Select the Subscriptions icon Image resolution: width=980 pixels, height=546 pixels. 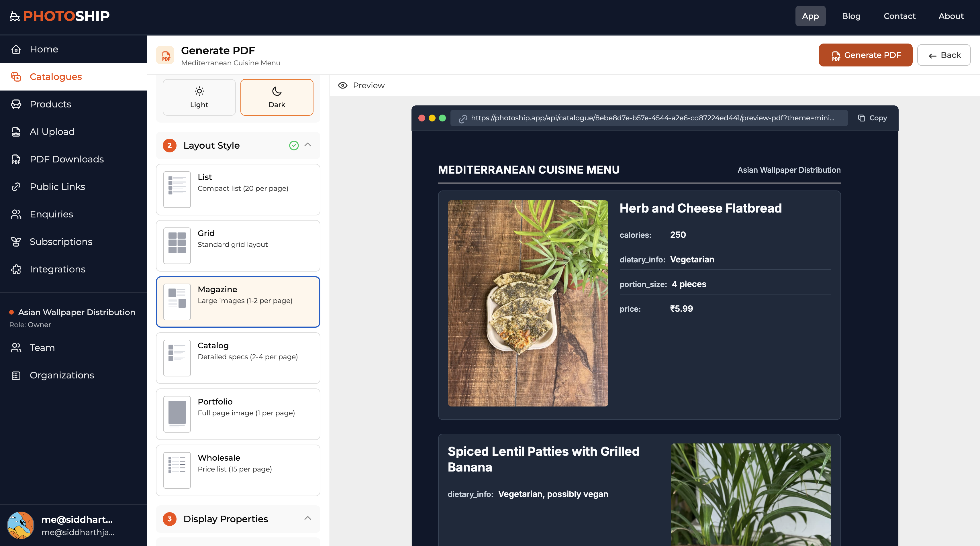click(16, 241)
